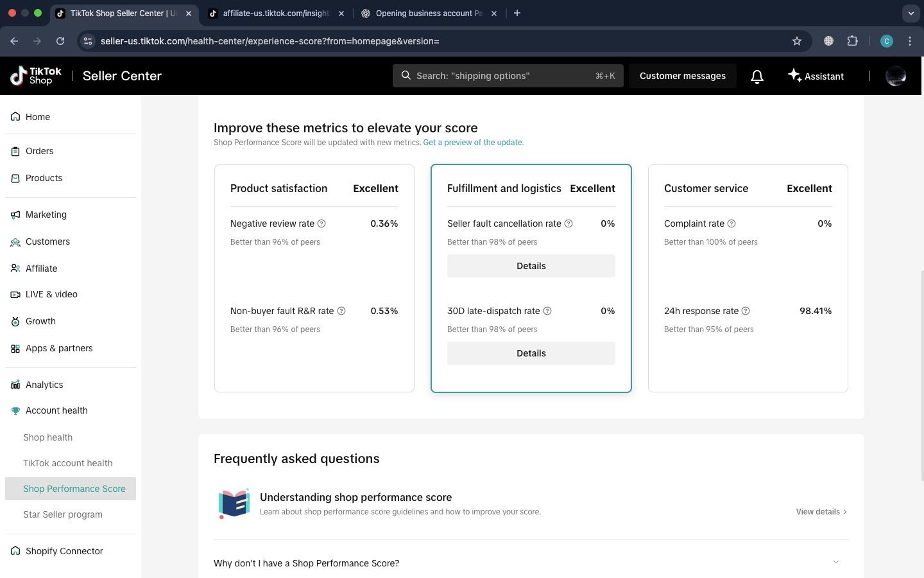The image size is (924, 578).
Task: Click 30D late-dispatch rate info icon
Action: pyautogui.click(x=547, y=311)
